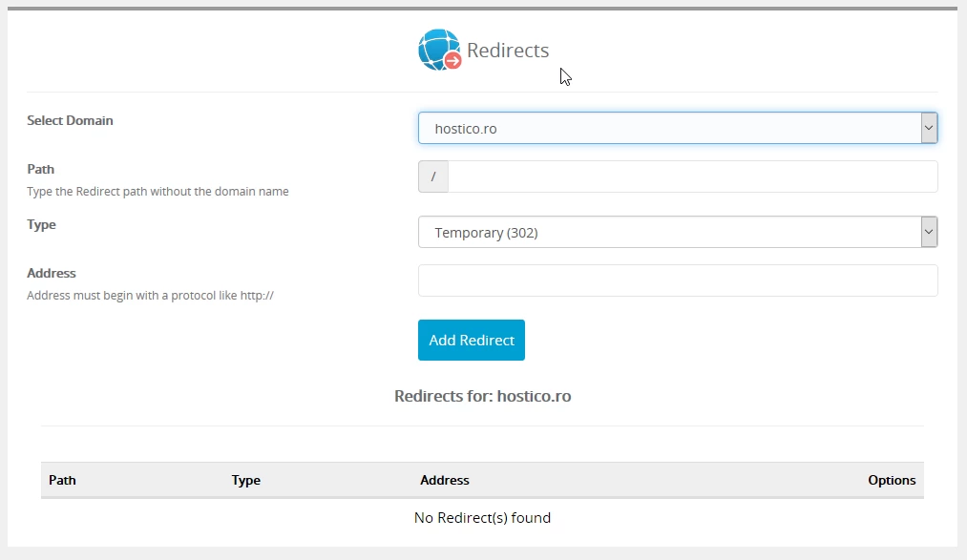Screen dimensions: 967x560
Task: Click the 'No Redirect(s) found' message
Action: (x=481, y=517)
